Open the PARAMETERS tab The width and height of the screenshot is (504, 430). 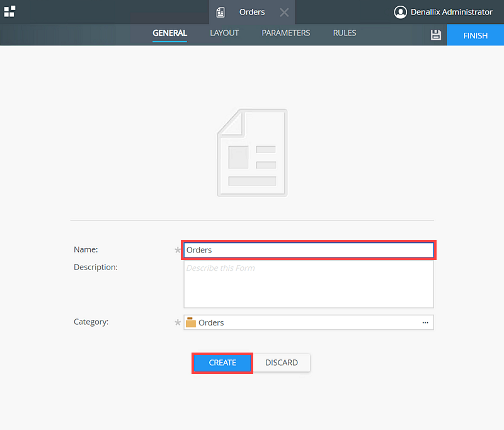286,33
